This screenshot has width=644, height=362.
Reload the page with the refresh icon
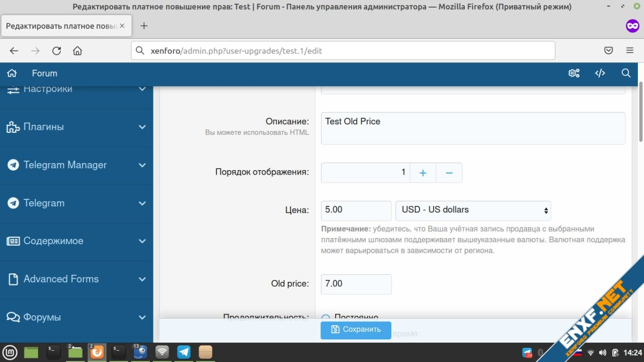[56, 50]
